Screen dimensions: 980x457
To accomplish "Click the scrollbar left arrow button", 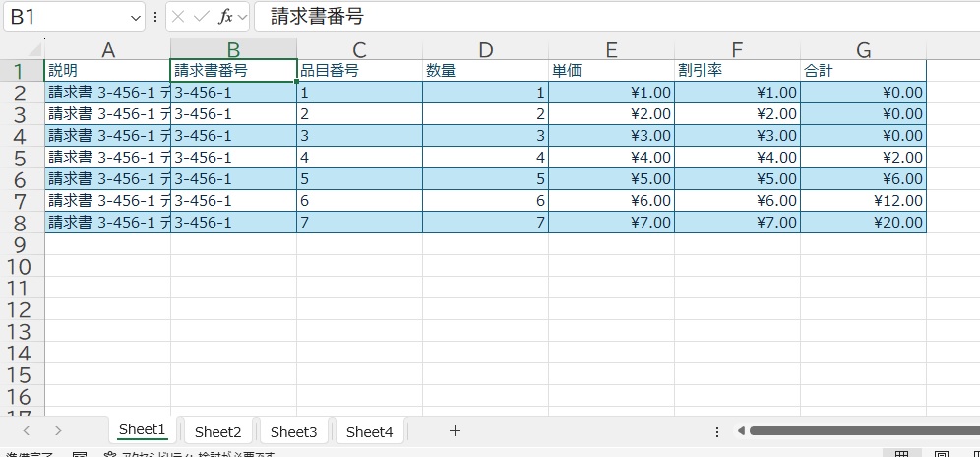I will 741,431.
